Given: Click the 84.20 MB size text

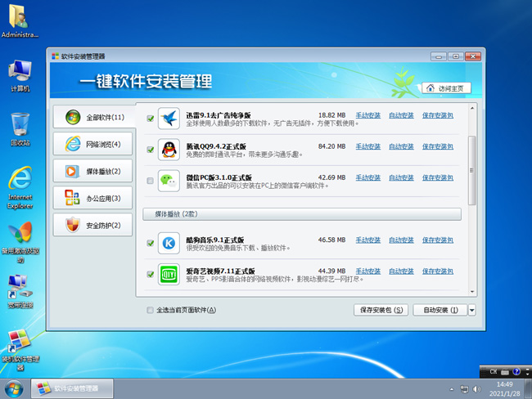Looking at the screenshot, I should pos(331,146).
